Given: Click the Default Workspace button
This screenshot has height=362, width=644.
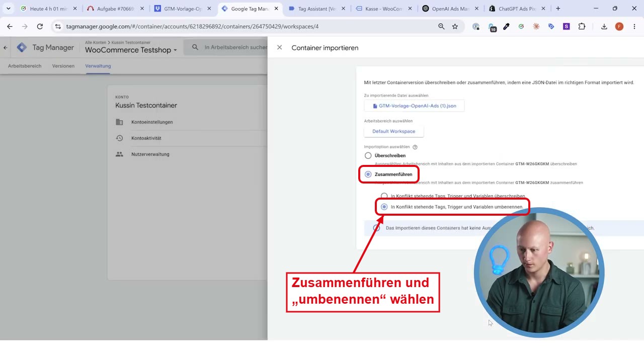Looking at the screenshot, I should coord(394,131).
